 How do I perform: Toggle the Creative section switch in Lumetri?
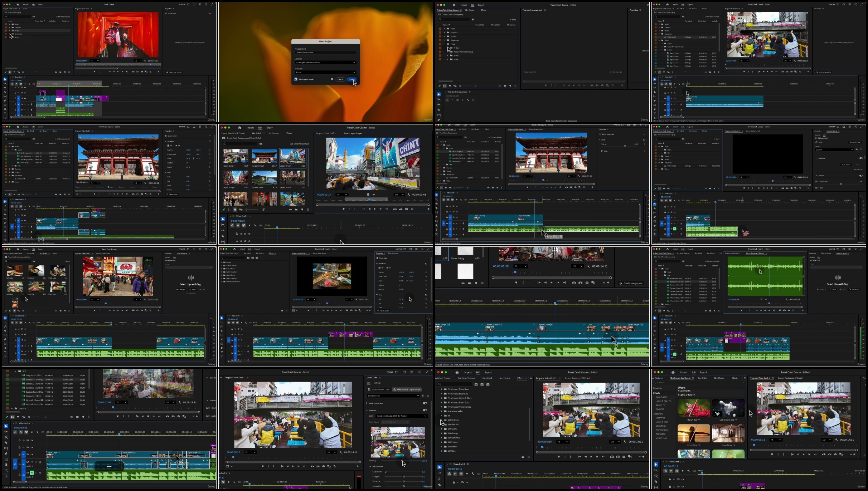coord(425,410)
